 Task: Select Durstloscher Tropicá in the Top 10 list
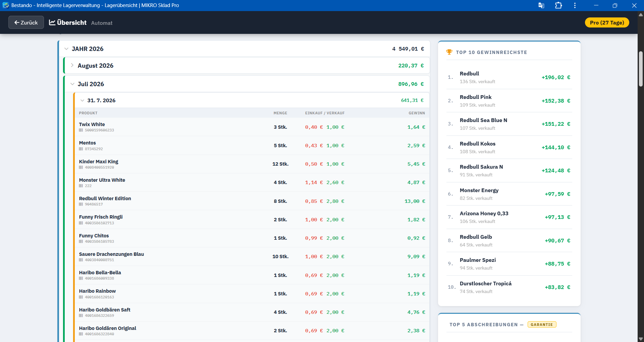pos(486,284)
